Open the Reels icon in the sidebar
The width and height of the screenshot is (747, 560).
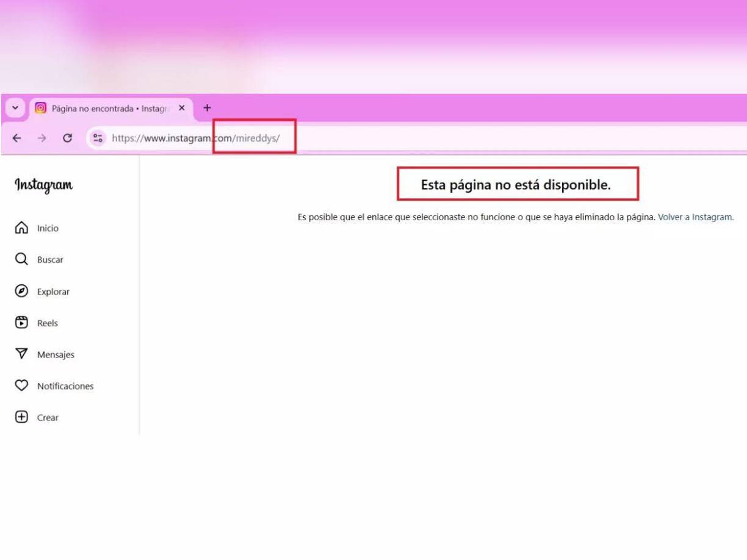tap(21, 323)
